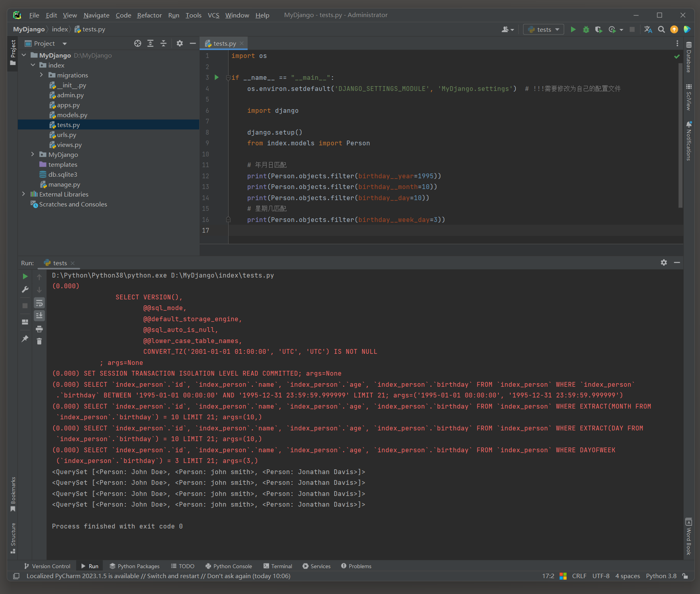Screen dimensions: 700x594
Task: Open the tests run configuration dropdown
Action: click(544, 29)
